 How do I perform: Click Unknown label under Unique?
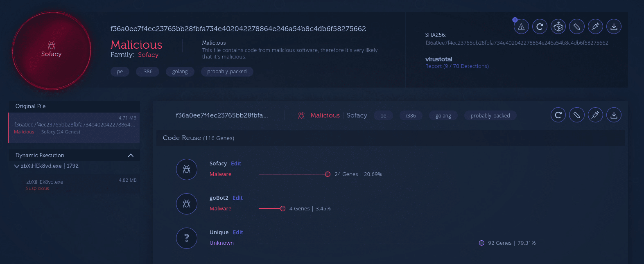pyautogui.click(x=221, y=243)
